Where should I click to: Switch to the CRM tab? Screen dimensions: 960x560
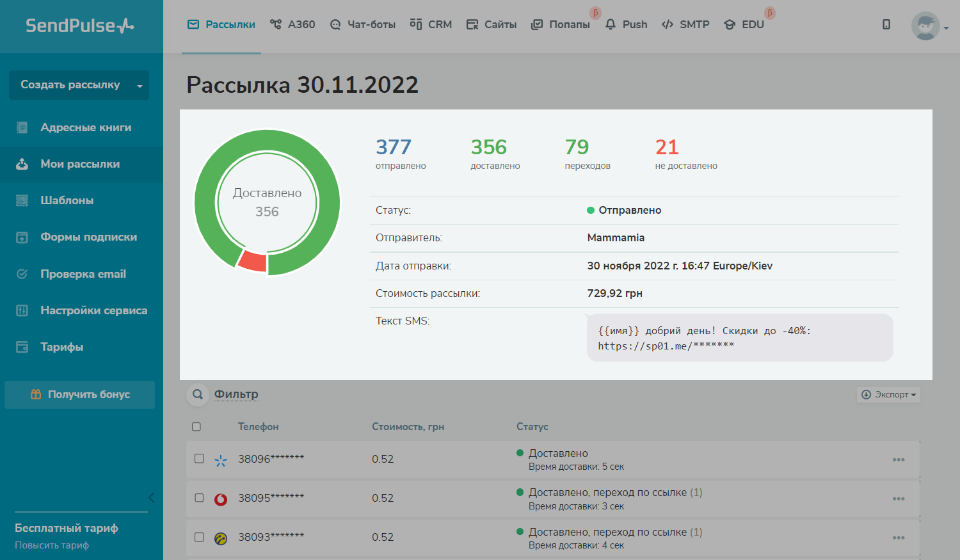pyautogui.click(x=431, y=24)
